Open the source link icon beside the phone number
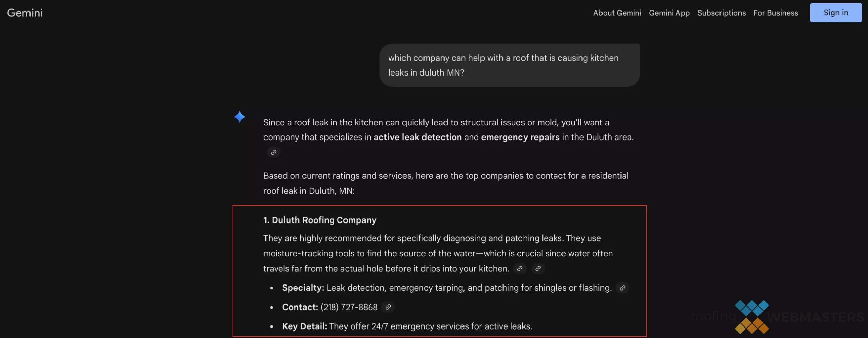This screenshot has width=868, height=338. click(x=388, y=307)
